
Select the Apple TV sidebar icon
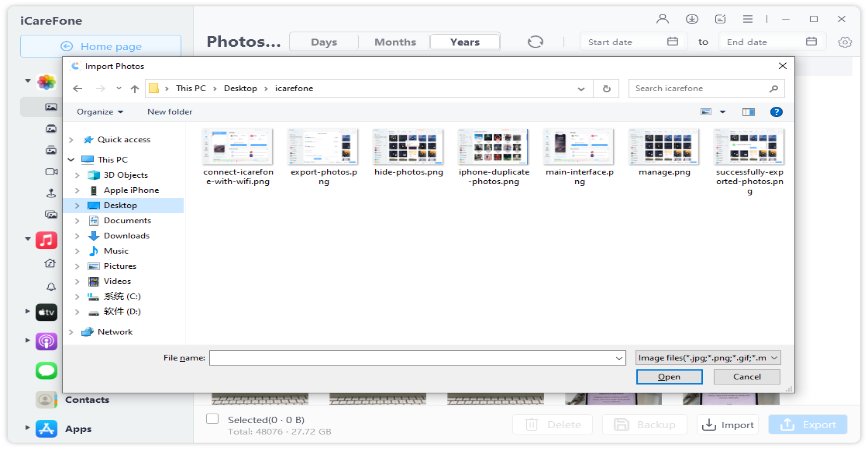(46, 312)
